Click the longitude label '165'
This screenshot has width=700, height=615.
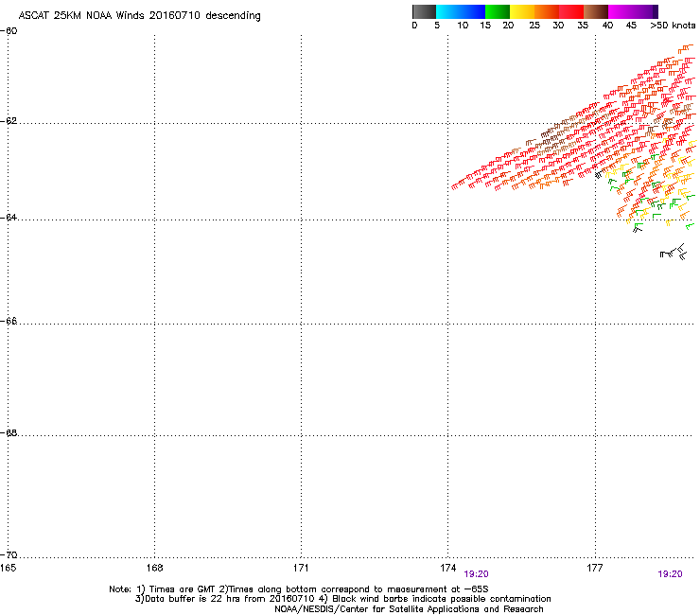(x=8, y=568)
